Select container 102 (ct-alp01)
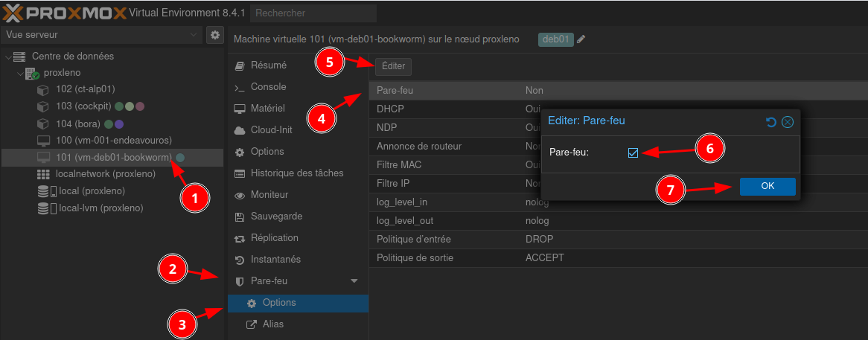868x340 pixels. pos(85,89)
